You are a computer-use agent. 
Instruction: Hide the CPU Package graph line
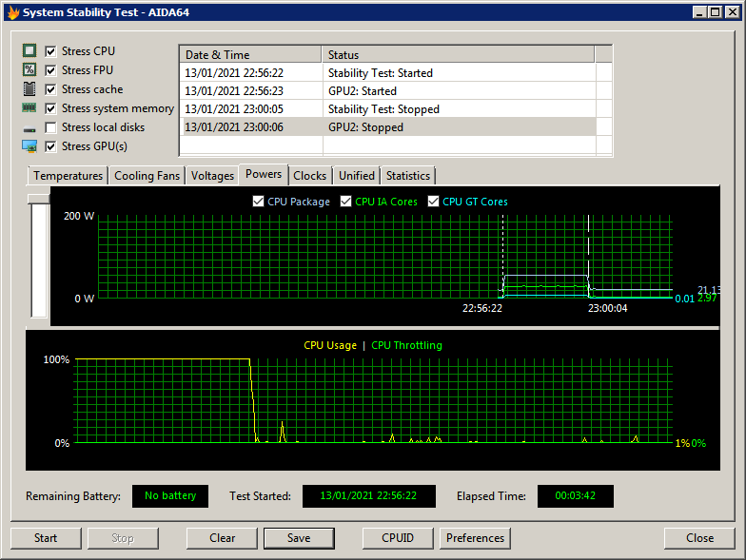point(259,202)
